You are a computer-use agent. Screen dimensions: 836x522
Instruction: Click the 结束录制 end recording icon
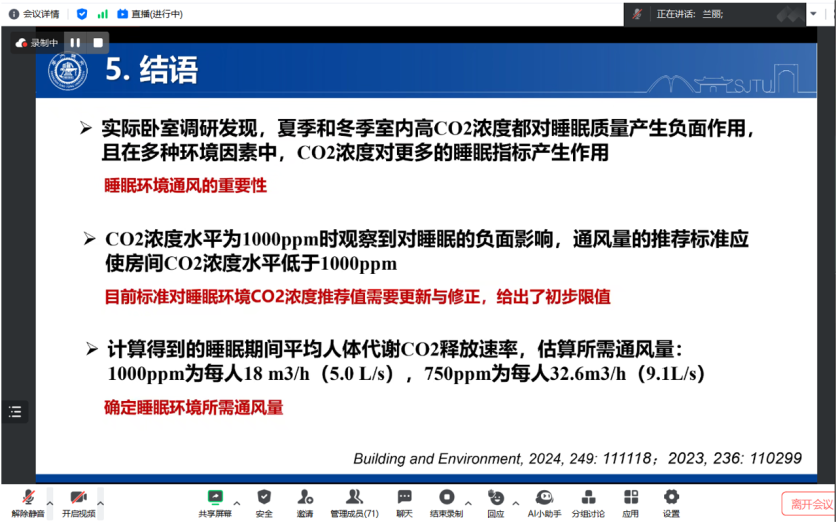pyautogui.click(x=446, y=500)
